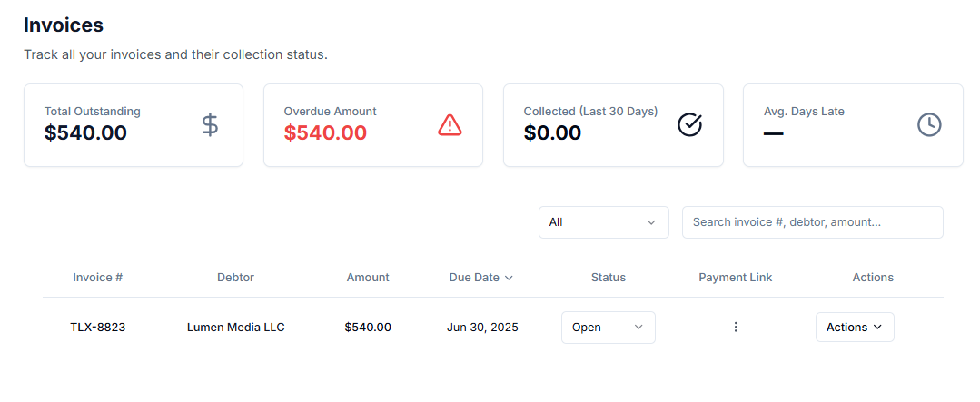This screenshot has width=980, height=402.
Task: Sort by the Due Date column header
Action: [480, 278]
